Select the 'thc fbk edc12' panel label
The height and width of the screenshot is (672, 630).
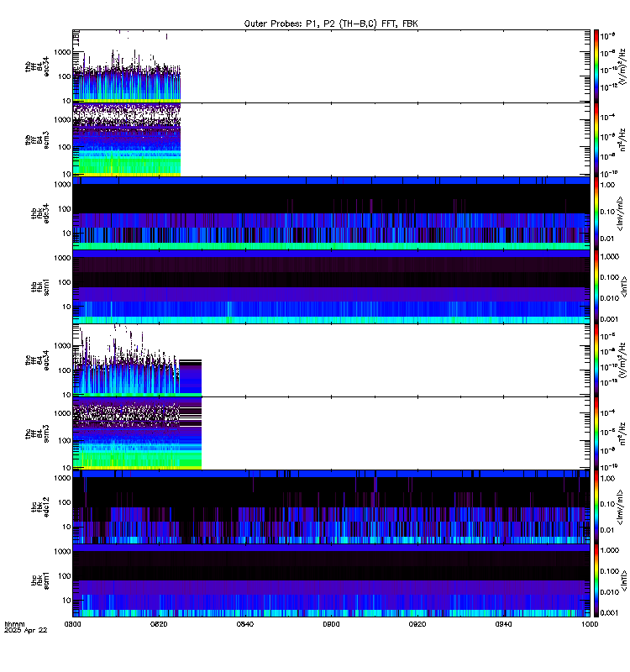[x=39, y=507]
